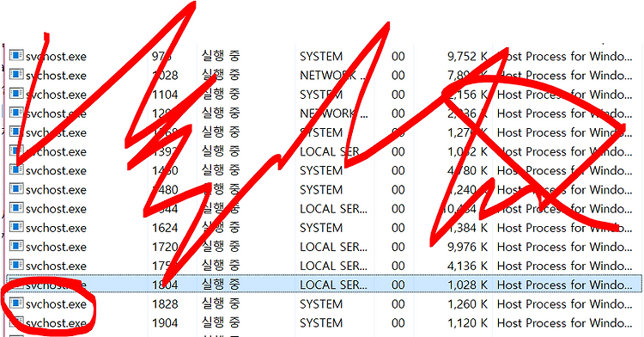This screenshot has width=644, height=337.
Task: Click SYSTEM user in the PID 1624 row
Action: [x=321, y=228]
